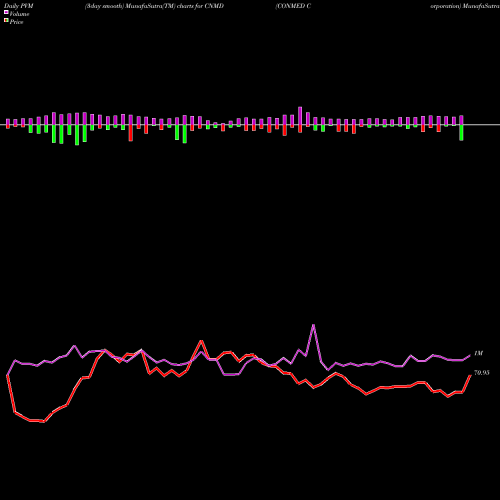The width and height of the screenshot is (500, 500).
Task: Click the '1M' volume line end label
Action: click(478, 353)
